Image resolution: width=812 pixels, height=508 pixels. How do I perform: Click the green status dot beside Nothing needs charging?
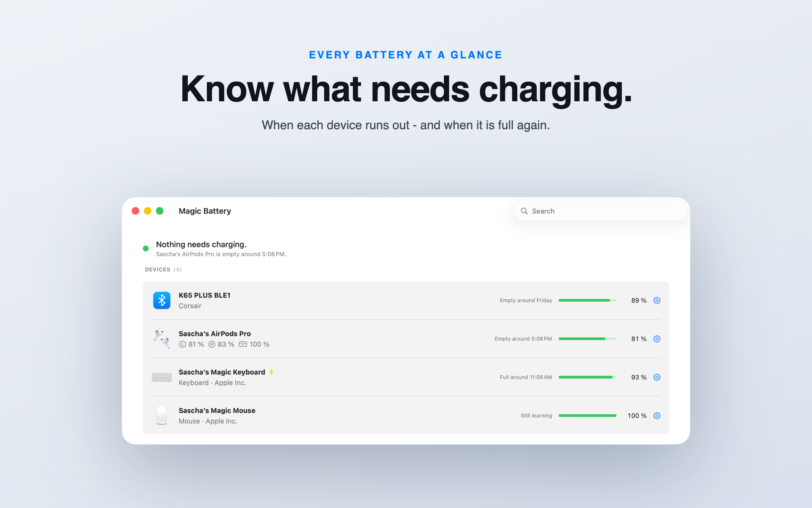[x=146, y=249]
